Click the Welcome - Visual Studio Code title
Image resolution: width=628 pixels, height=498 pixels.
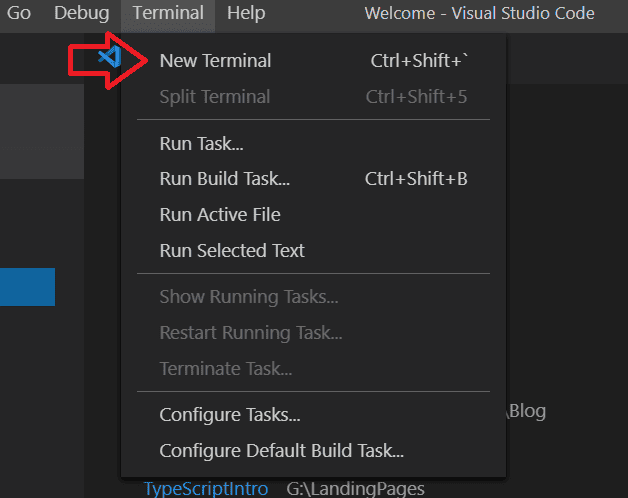[479, 13]
